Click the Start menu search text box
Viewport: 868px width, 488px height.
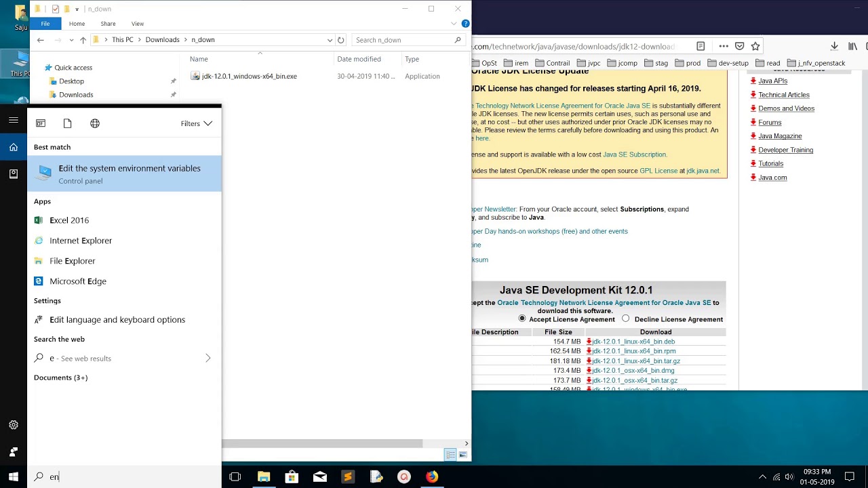124,476
